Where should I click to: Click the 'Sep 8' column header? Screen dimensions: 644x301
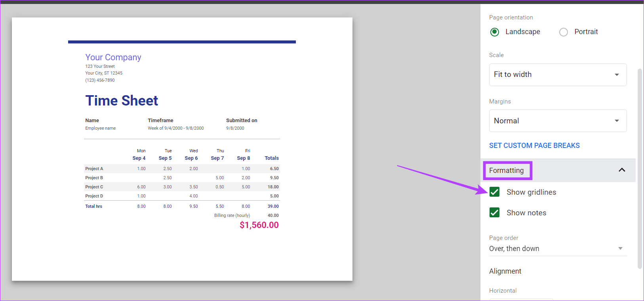click(x=244, y=158)
